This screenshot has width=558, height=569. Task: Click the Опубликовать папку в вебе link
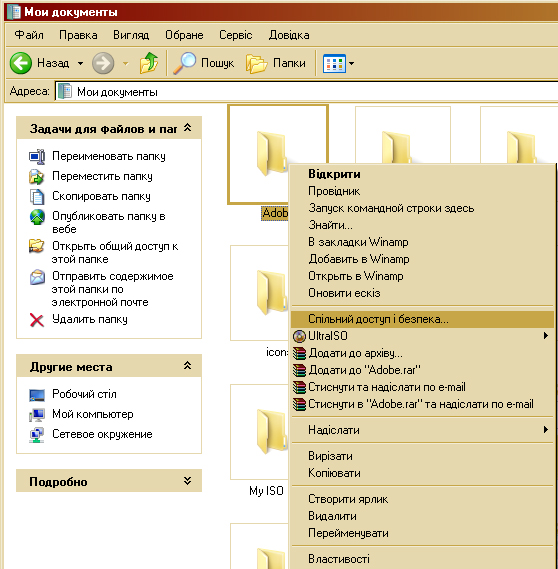[x=109, y=222]
